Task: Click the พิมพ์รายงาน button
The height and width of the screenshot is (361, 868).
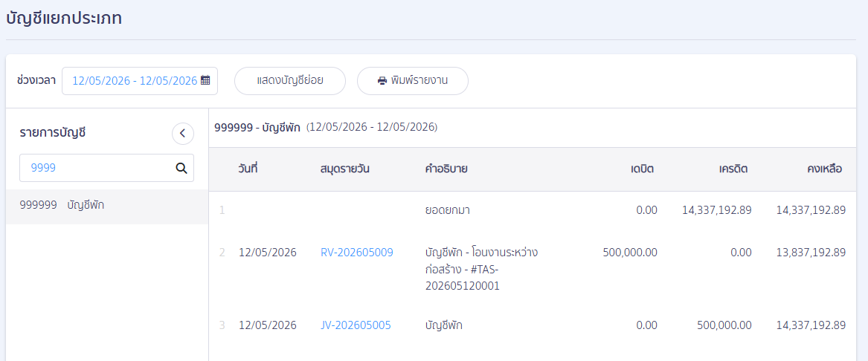Action: tap(412, 81)
